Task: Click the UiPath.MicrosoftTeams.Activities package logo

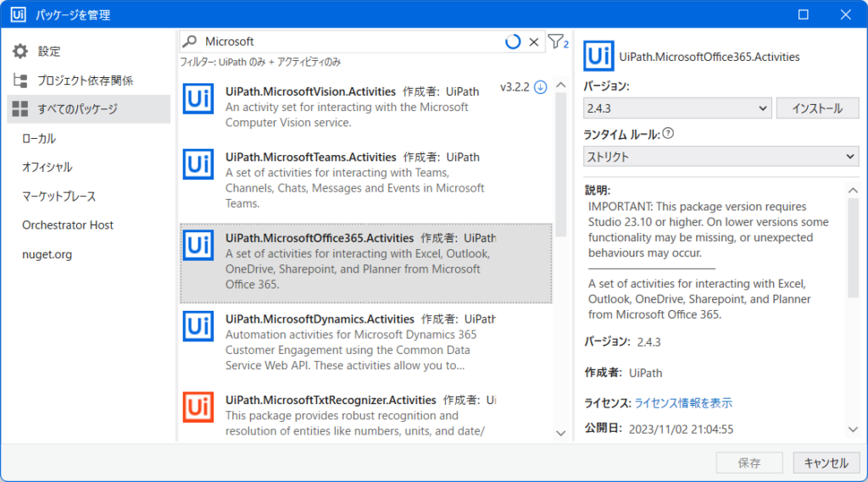Action: (198, 163)
